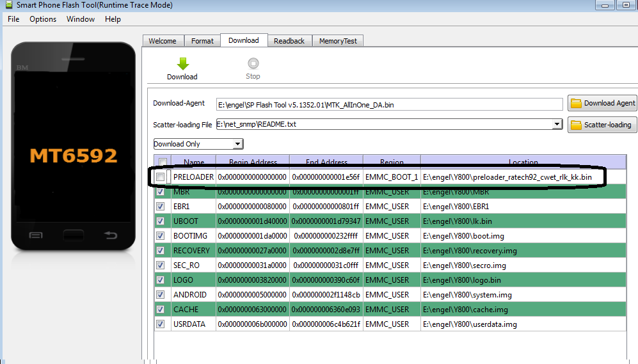Image resolution: width=638 pixels, height=364 pixels.
Task: Switch to the Readback tab
Action: pyautogui.click(x=289, y=41)
